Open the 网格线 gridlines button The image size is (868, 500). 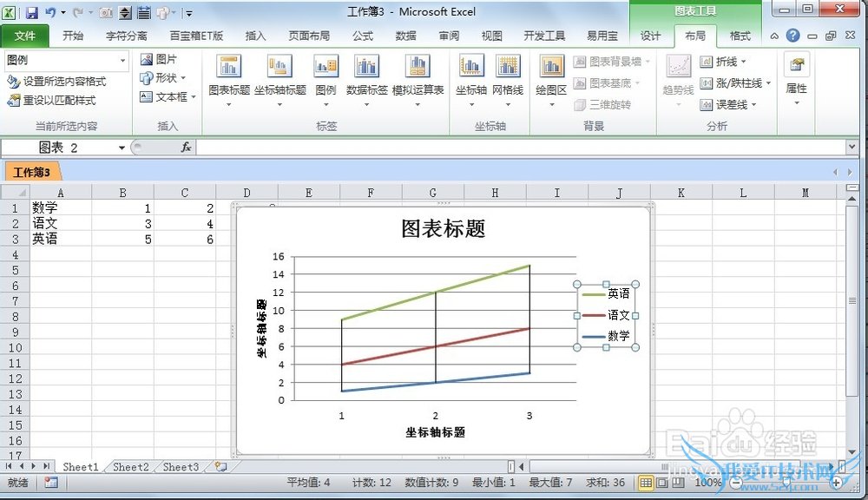pyautogui.click(x=508, y=80)
